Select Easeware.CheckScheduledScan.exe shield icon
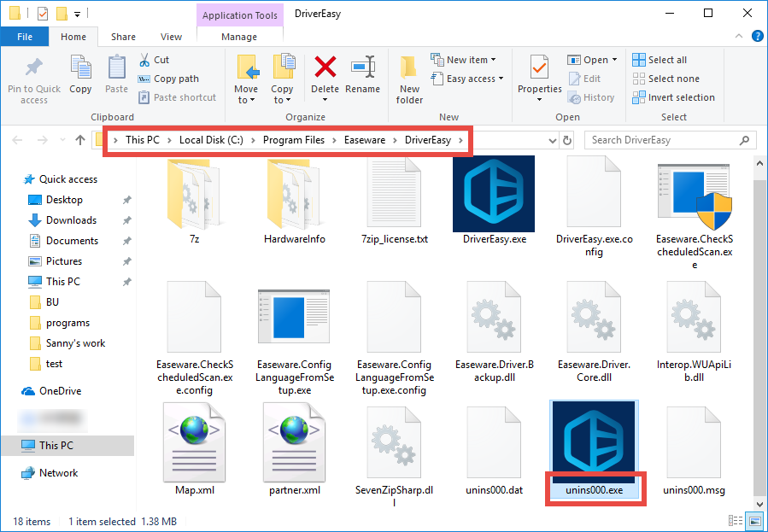 click(695, 198)
